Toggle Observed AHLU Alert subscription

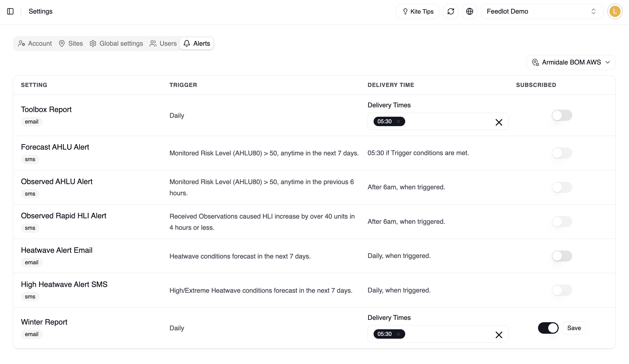[562, 187]
